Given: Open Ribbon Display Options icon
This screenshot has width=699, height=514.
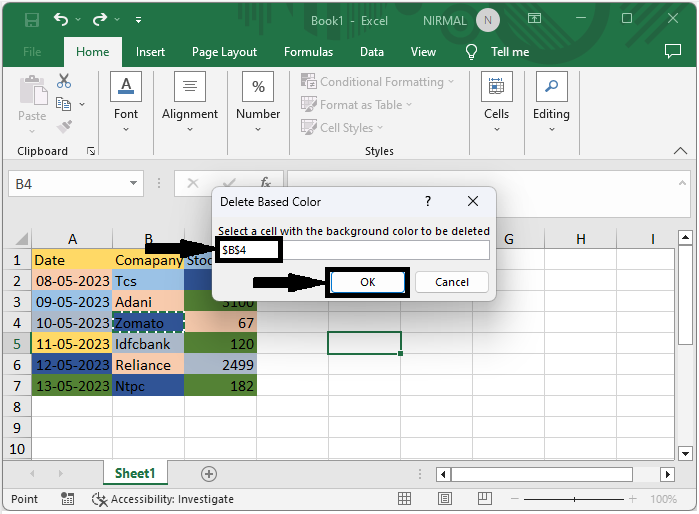Looking at the screenshot, I should click(534, 18).
